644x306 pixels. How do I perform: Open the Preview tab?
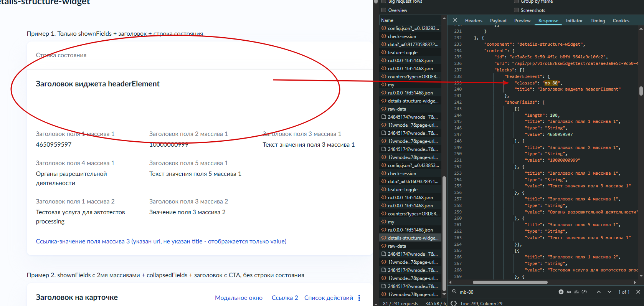pyautogui.click(x=522, y=21)
